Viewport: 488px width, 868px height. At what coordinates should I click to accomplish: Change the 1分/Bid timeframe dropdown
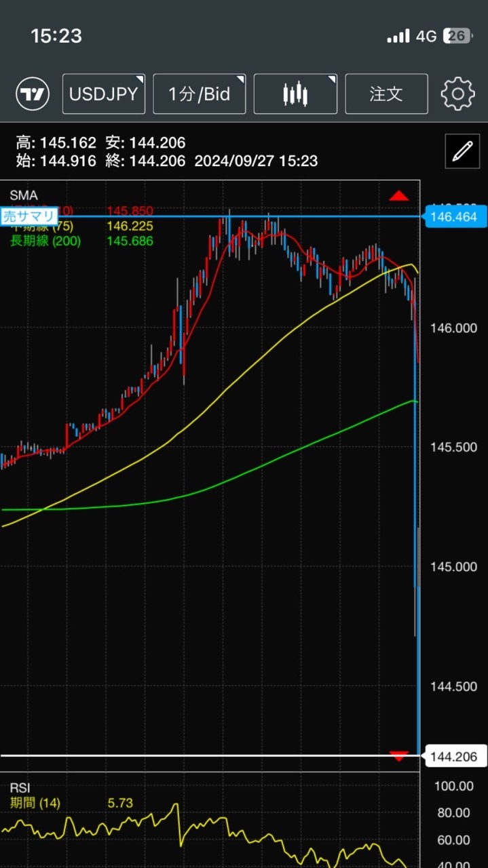click(x=199, y=94)
